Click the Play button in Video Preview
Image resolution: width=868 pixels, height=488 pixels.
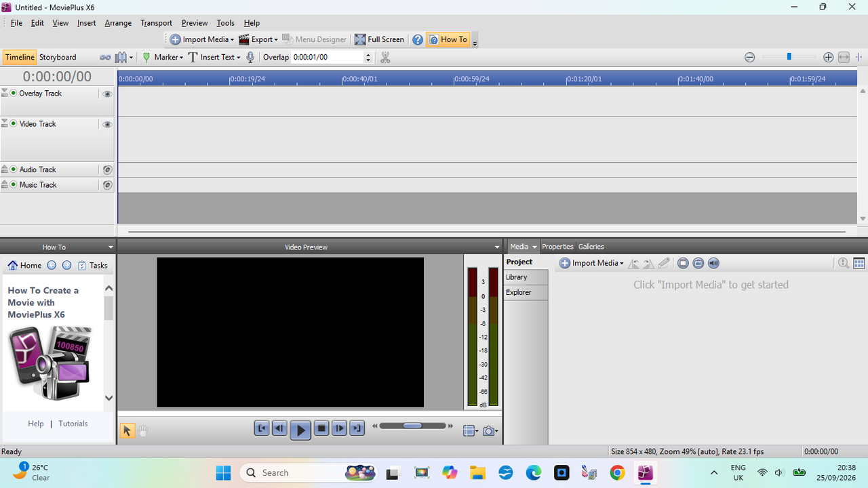pyautogui.click(x=300, y=429)
